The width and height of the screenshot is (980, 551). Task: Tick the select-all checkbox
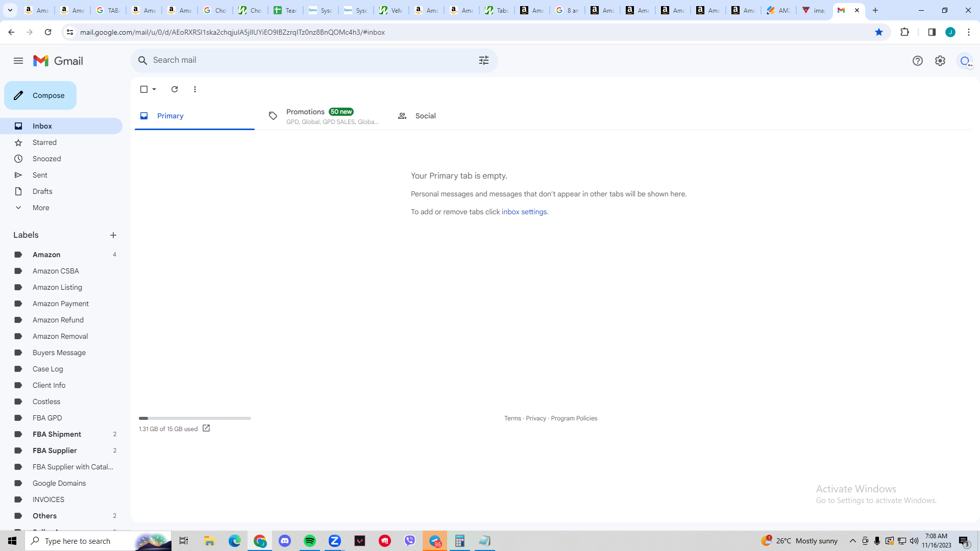click(x=144, y=89)
